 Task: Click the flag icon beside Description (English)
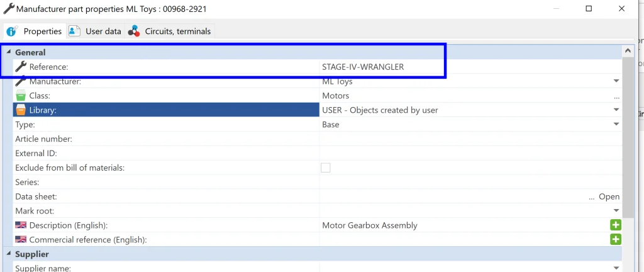[x=21, y=225]
